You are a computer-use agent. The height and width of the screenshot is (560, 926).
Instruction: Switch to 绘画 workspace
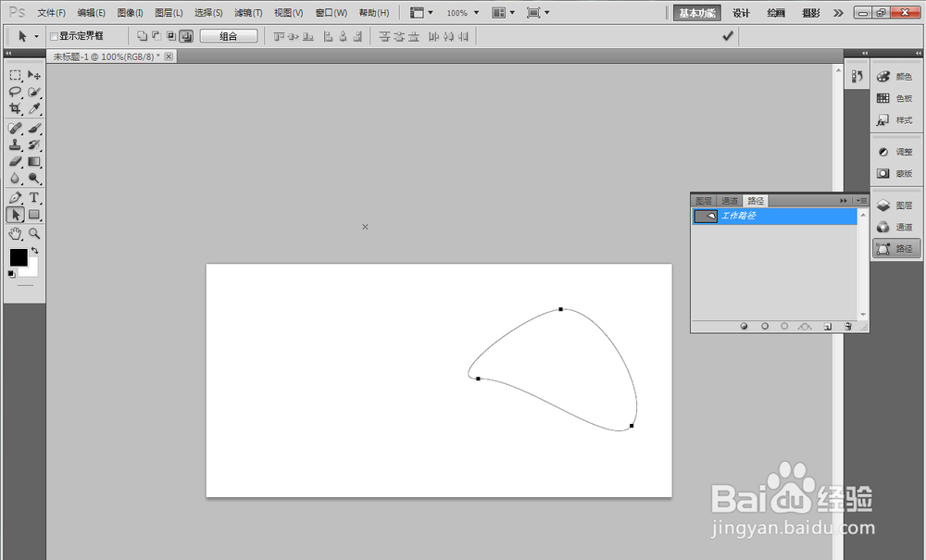(776, 13)
